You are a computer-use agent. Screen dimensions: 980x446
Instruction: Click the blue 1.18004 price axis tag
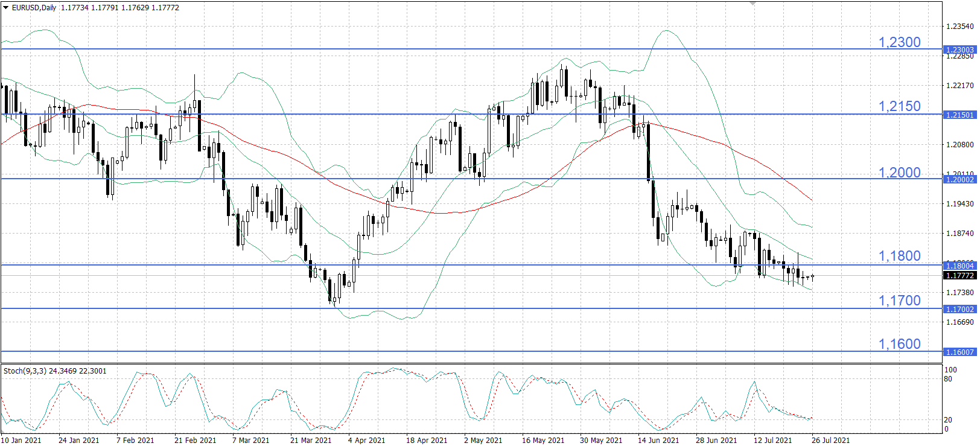[x=959, y=266]
